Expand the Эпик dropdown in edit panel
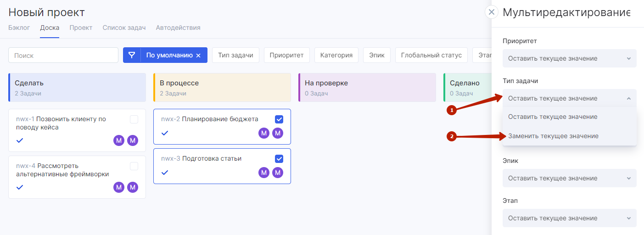This screenshot has width=644, height=235. (569, 178)
